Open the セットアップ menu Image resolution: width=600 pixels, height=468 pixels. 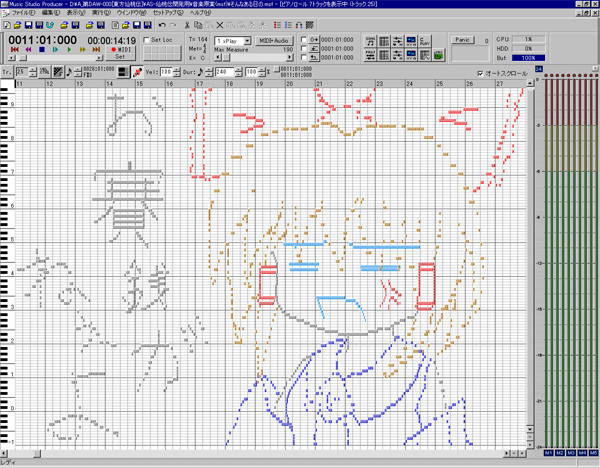pos(168,13)
